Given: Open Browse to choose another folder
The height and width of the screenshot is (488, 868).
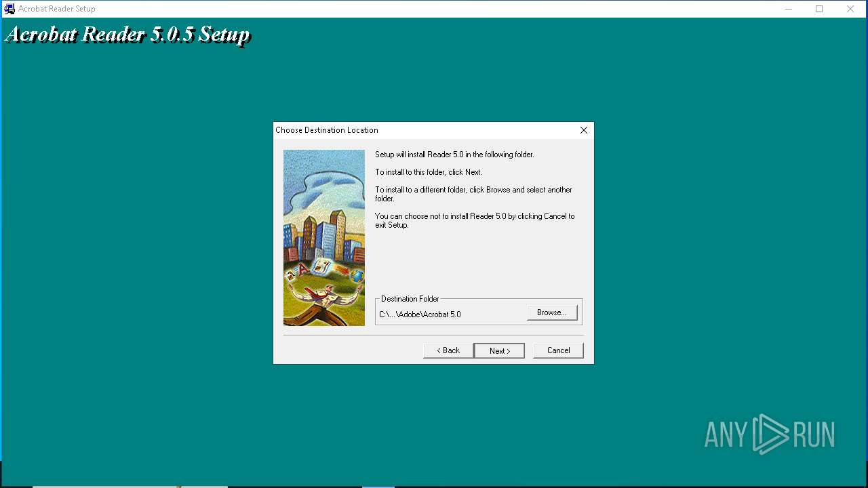Looking at the screenshot, I should tap(552, 312).
